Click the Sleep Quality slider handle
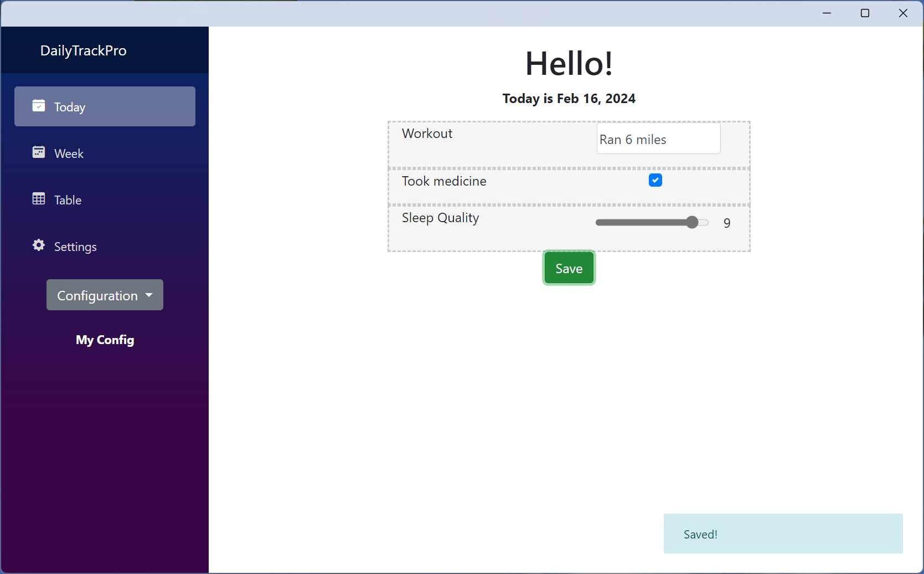 tap(692, 222)
